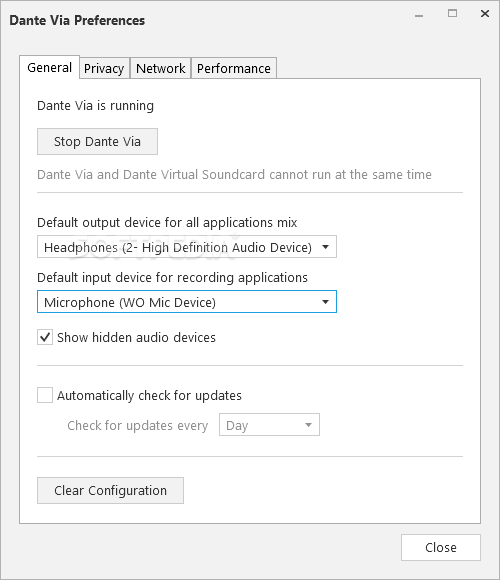Open the Network tab
Image resolution: width=500 pixels, height=580 pixels.
tap(161, 68)
